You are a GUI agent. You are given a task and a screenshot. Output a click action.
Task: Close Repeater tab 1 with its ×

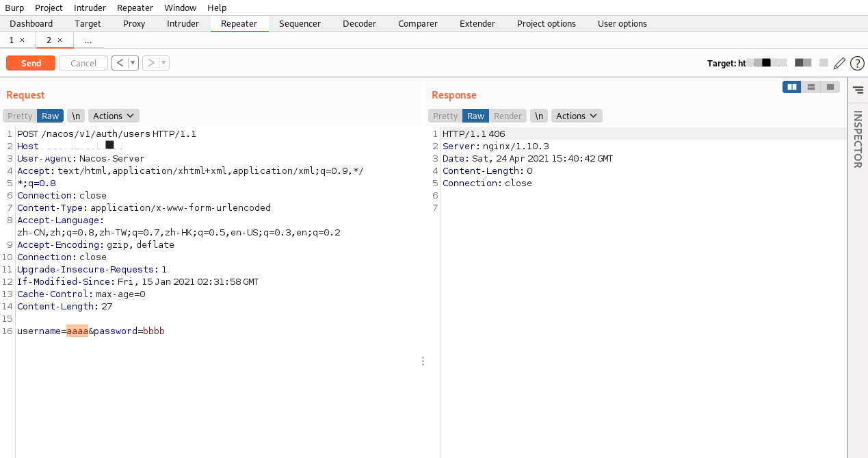22,40
